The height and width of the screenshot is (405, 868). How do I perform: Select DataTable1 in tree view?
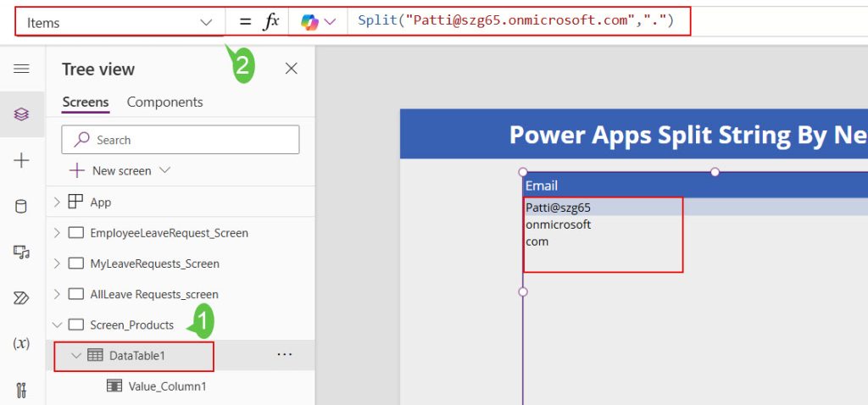[x=137, y=356]
